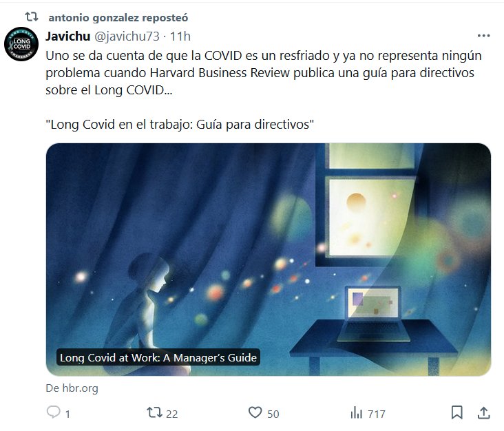Open the share upload icon
504x431 pixels.
click(x=483, y=412)
